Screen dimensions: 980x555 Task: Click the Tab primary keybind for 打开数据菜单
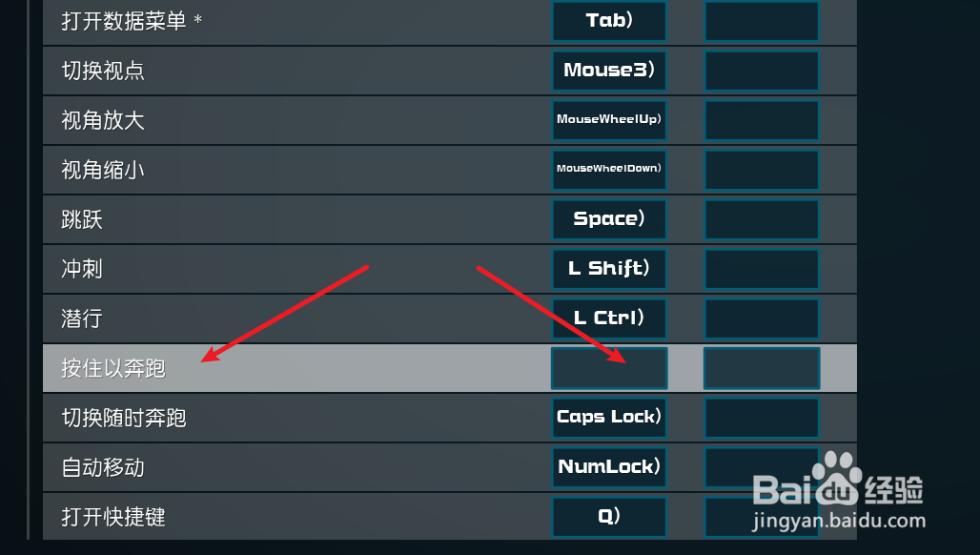[x=609, y=21]
